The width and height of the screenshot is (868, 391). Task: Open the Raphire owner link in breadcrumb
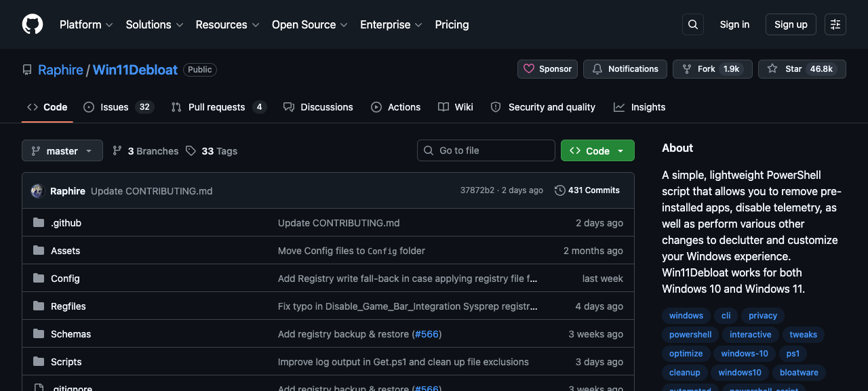click(60, 70)
